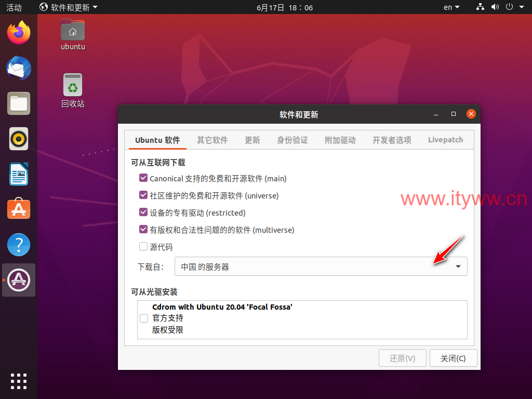
Task: Open the 下载自 server dropdown
Action: [x=321, y=267]
